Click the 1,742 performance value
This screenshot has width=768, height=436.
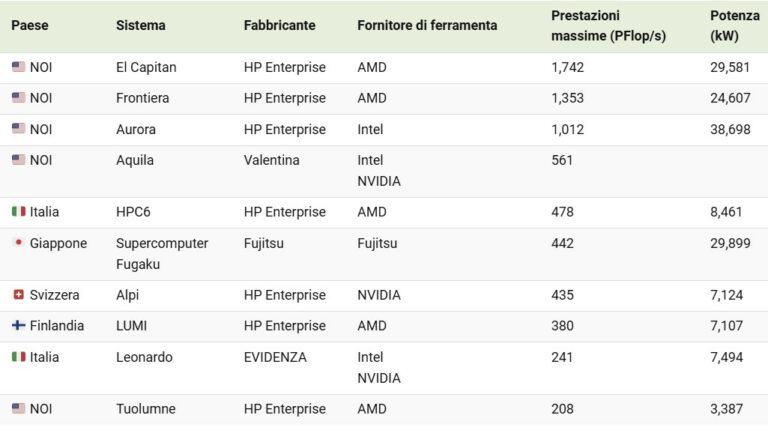point(568,67)
